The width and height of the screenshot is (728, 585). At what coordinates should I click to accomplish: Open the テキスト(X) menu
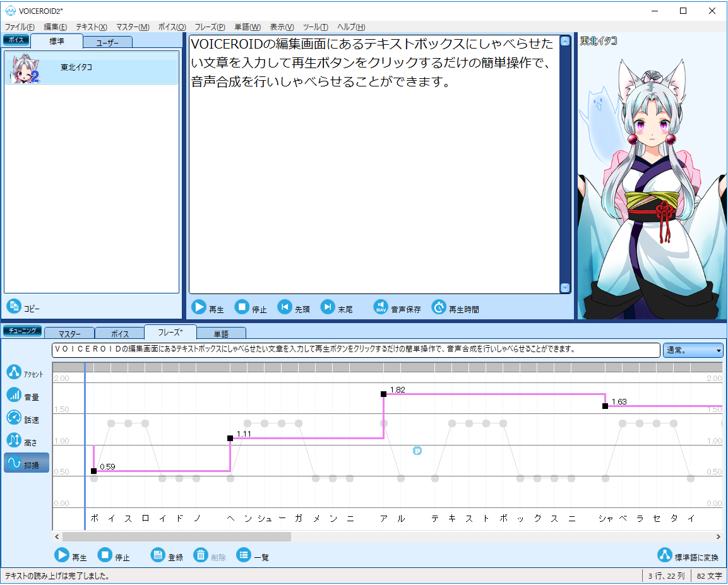(92, 27)
